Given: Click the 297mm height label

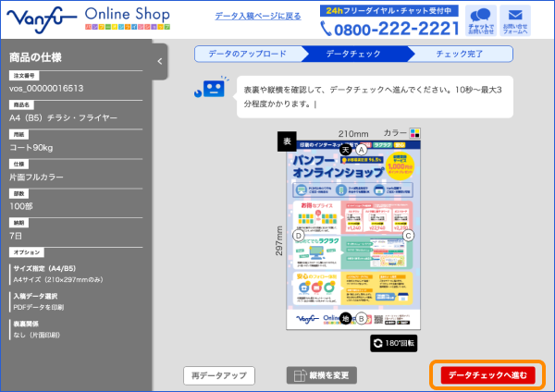Looking at the screenshot, I should [x=279, y=241].
